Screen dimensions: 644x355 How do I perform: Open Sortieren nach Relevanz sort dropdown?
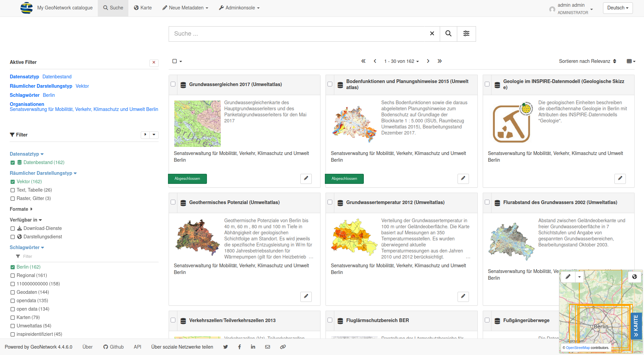coord(587,61)
